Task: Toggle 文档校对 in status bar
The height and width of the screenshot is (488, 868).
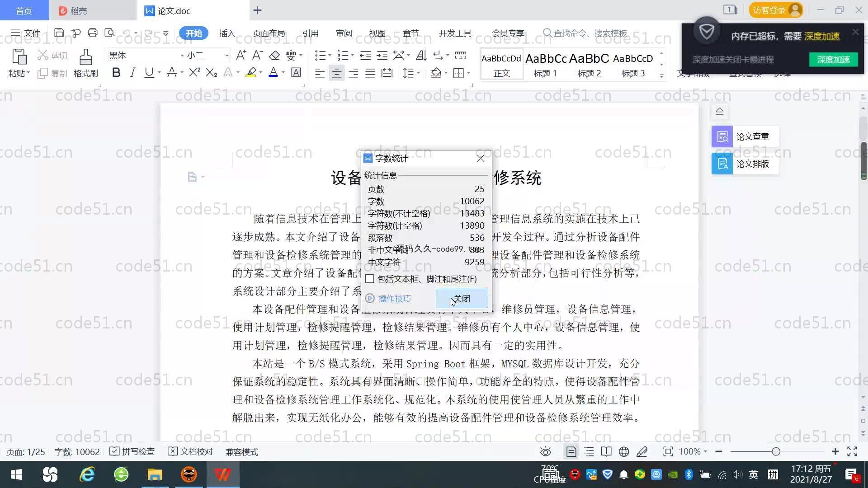Action: point(190,451)
